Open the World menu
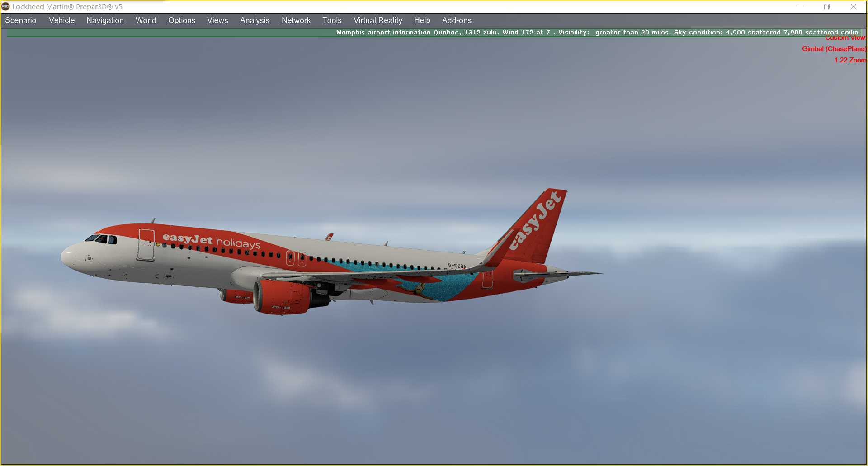Screen dimensions: 868x466 (x=145, y=20)
